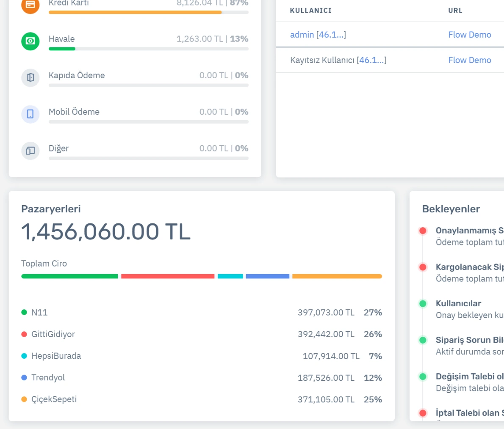The height and width of the screenshot is (429, 504).
Task: Click the red GittiGidiyor revenue bar segment
Action: (x=168, y=276)
